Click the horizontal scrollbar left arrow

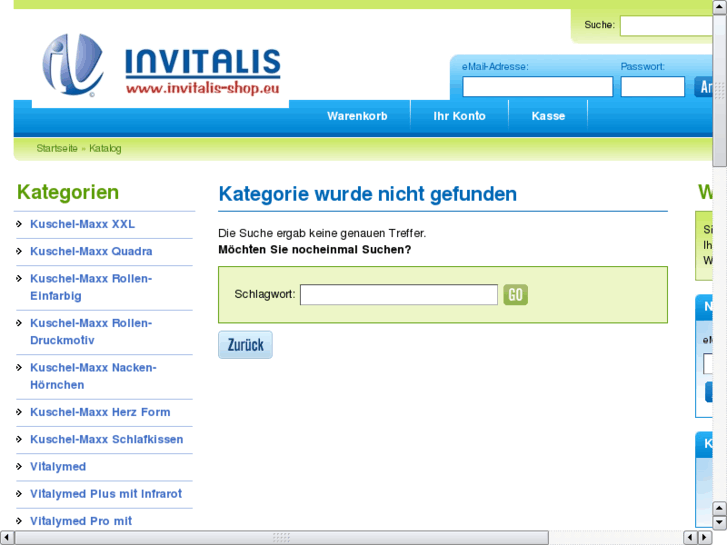(7, 538)
